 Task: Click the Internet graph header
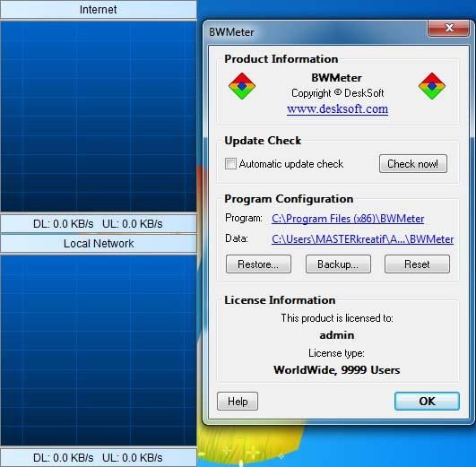pos(99,10)
